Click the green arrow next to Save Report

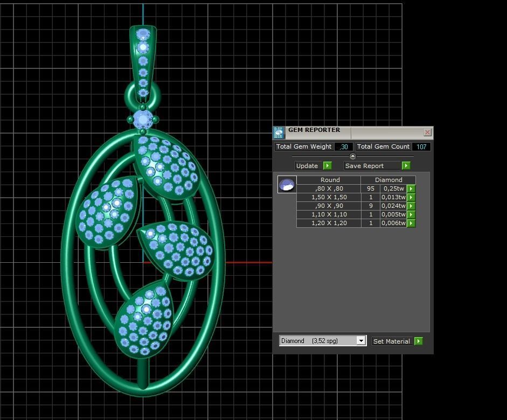coord(406,166)
